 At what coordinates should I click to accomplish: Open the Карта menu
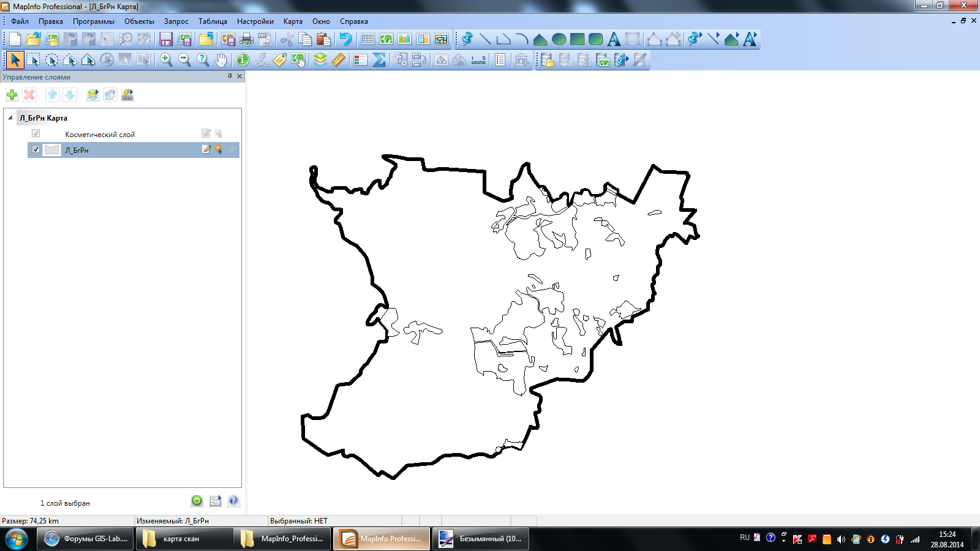(x=293, y=21)
